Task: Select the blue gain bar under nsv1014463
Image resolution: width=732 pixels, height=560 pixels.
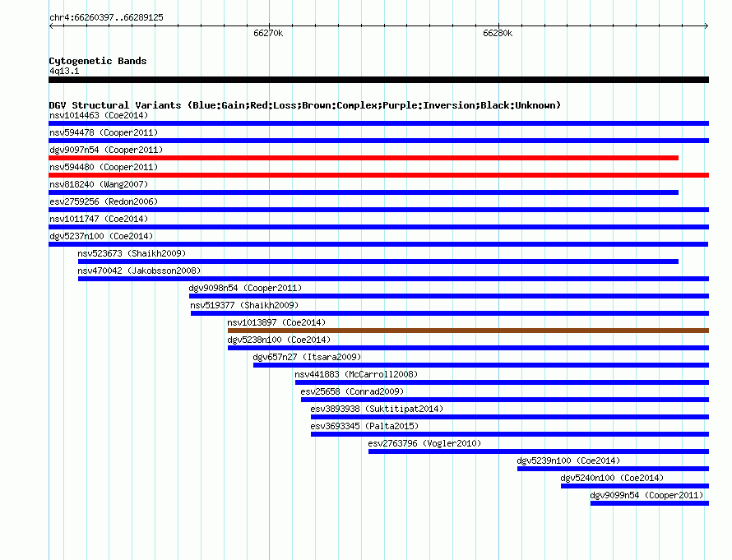Action: pyautogui.click(x=378, y=123)
